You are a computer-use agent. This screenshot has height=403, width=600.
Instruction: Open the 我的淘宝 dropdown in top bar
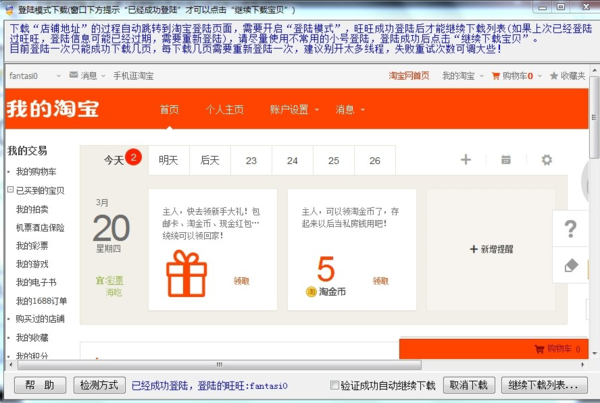click(463, 76)
